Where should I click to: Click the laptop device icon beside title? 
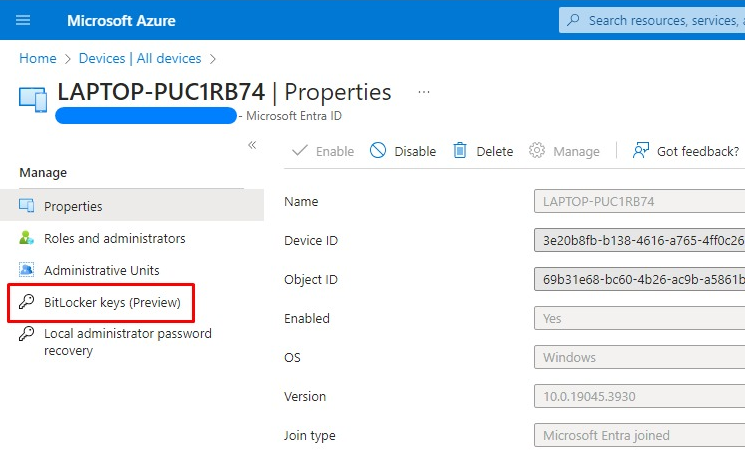[33, 100]
